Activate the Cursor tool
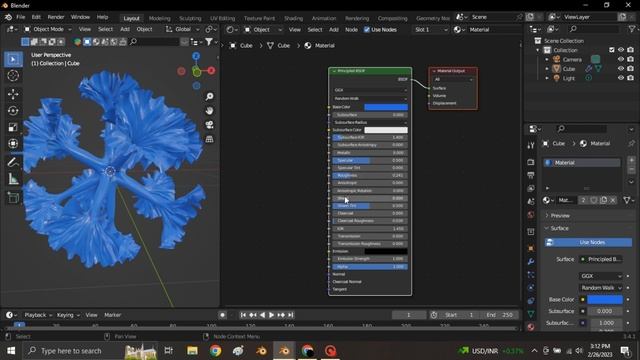 (13, 76)
